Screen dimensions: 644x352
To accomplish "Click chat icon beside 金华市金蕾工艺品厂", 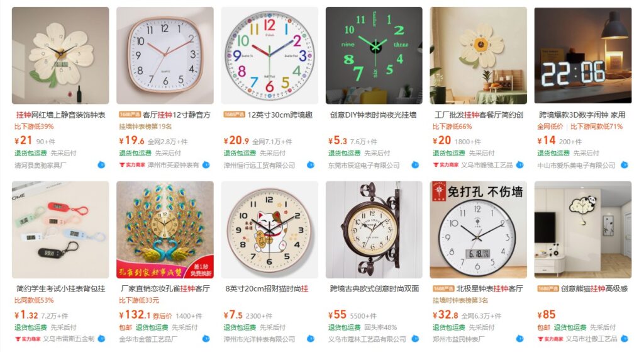I will 206,339.
